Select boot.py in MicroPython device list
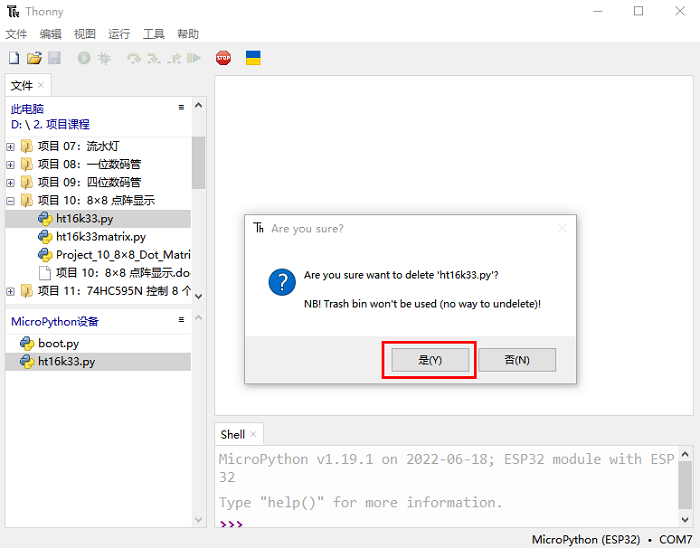The image size is (700, 548). click(58, 343)
